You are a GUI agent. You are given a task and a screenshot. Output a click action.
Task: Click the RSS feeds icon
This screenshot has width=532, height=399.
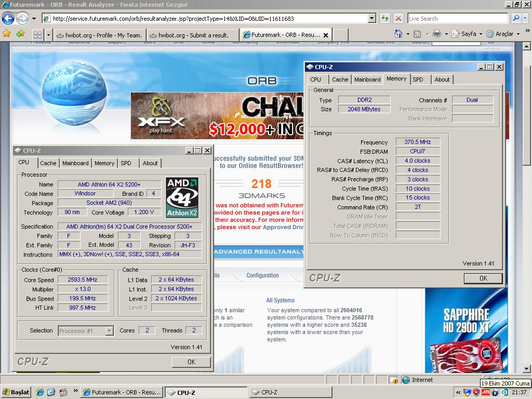tap(417, 34)
